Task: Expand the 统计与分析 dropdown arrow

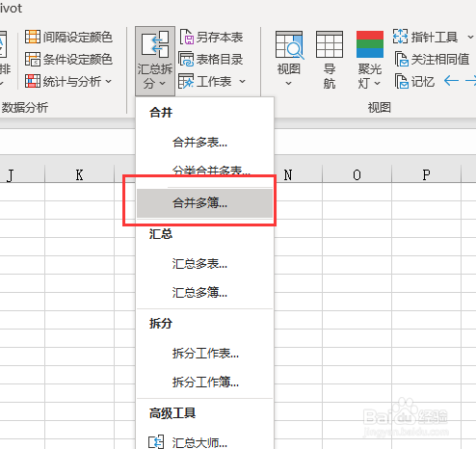Action: pyautogui.click(x=109, y=81)
